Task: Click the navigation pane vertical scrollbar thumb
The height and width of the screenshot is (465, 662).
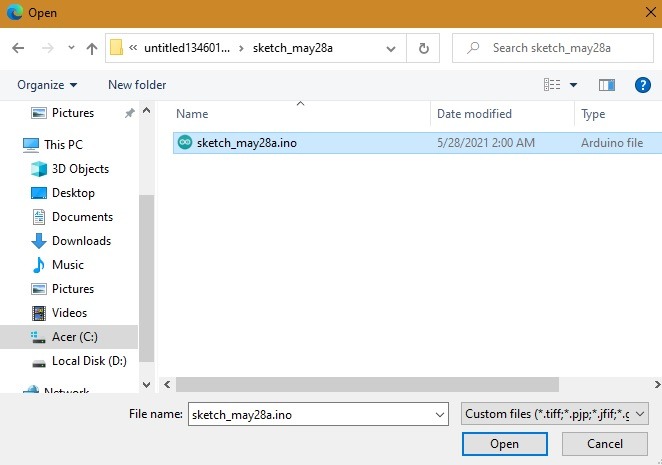Action: click(147, 278)
